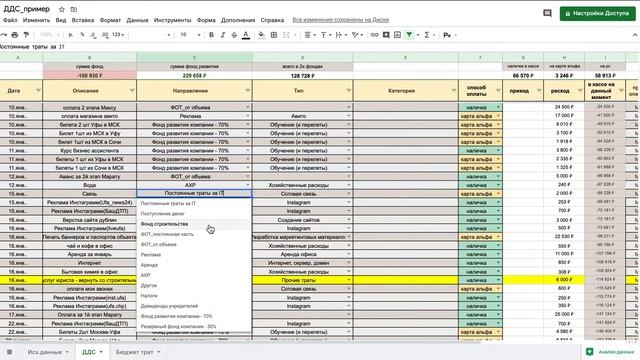The width and height of the screenshot is (640, 360).
Task: Open the text color picker
Action: tap(246, 35)
